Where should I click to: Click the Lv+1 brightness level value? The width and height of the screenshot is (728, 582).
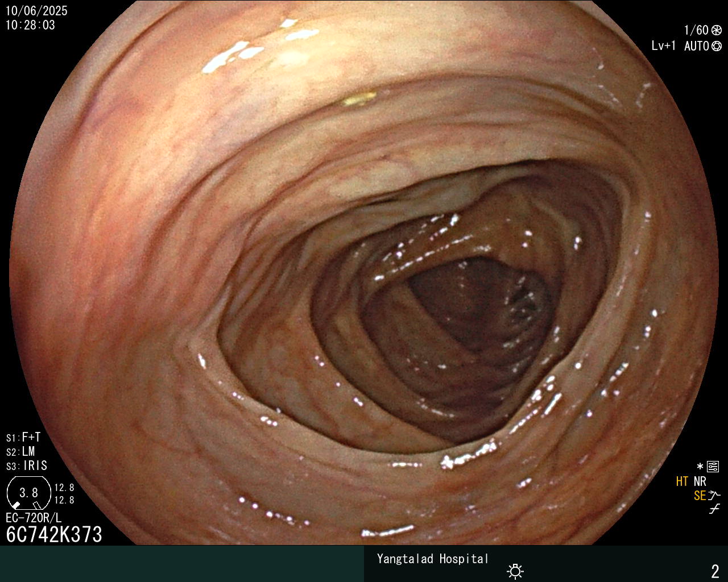click(664, 46)
